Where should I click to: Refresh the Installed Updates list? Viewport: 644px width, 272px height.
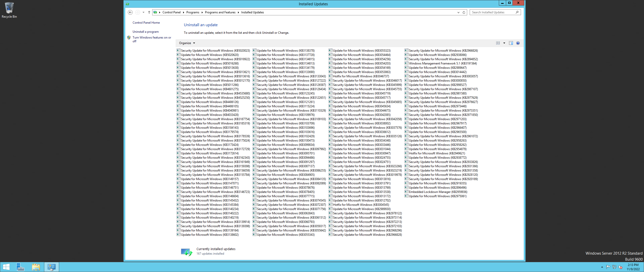[x=464, y=12]
